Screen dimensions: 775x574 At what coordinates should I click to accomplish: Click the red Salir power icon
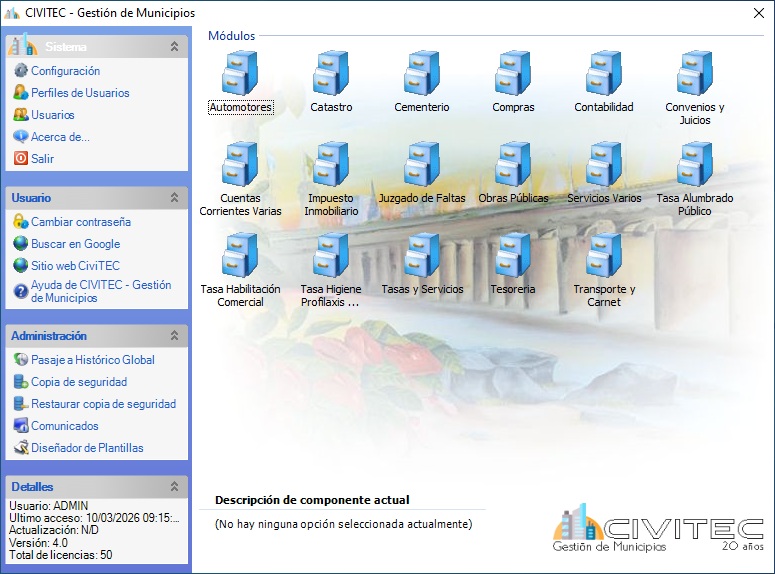pyautogui.click(x=21, y=158)
